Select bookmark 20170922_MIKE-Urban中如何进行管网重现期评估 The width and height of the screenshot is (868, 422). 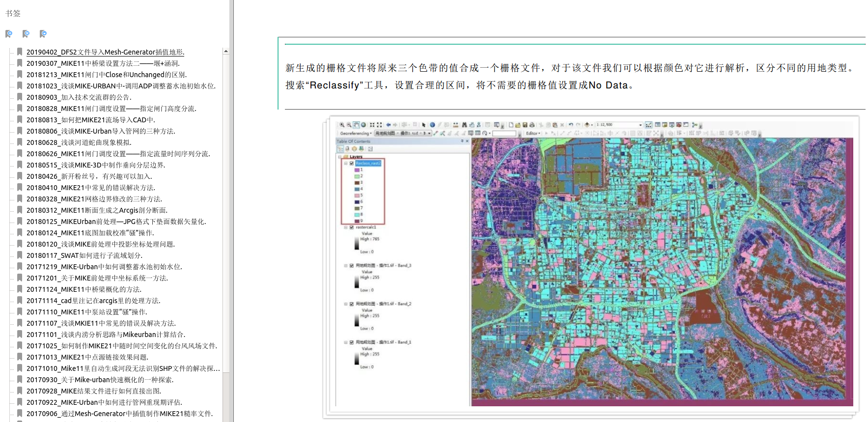(x=104, y=402)
